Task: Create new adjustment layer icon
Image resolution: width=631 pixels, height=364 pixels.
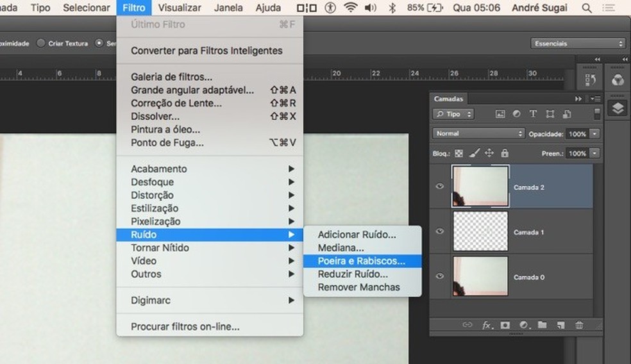Action: [x=523, y=325]
